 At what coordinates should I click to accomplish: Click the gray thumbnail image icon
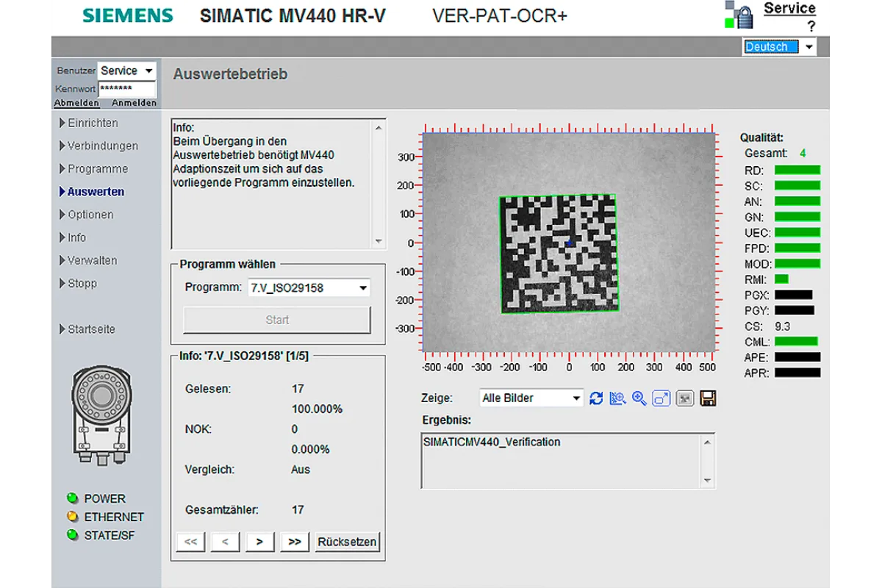[x=685, y=398]
